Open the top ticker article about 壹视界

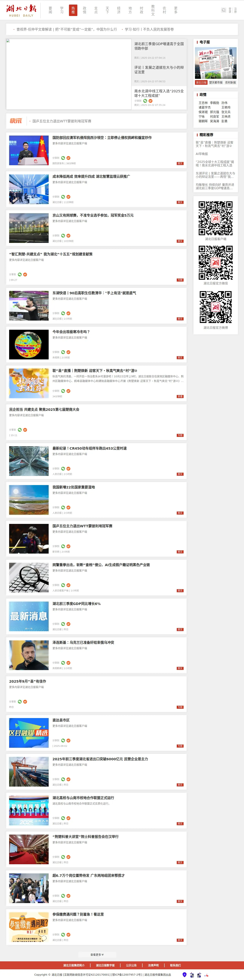pos(67,29)
